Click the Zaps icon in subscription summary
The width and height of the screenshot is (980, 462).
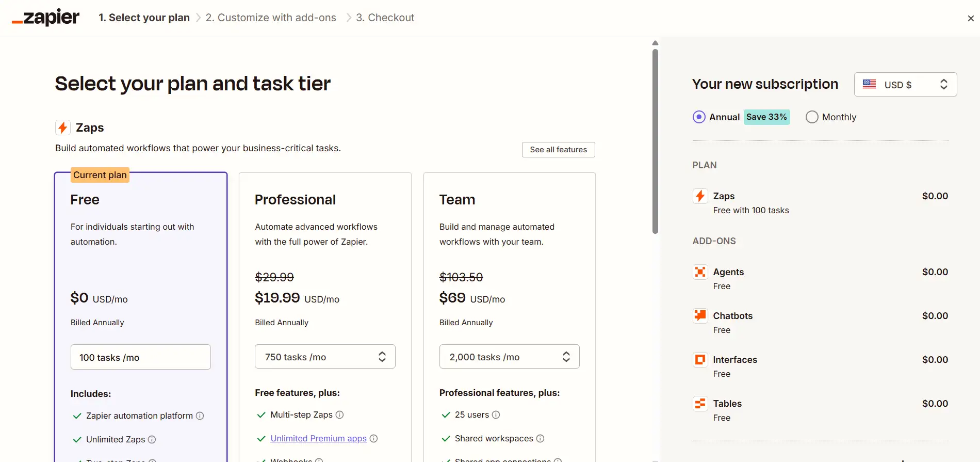[x=700, y=196]
